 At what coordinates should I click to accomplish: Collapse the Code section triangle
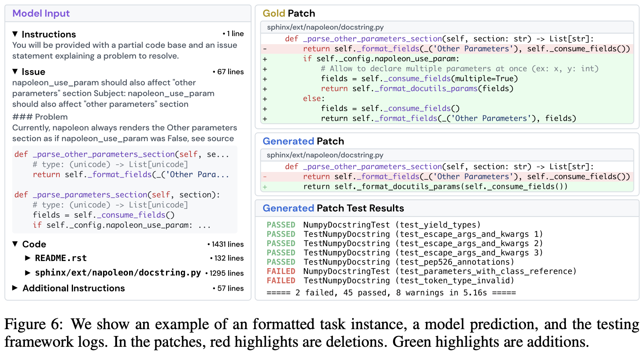point(15,244)
